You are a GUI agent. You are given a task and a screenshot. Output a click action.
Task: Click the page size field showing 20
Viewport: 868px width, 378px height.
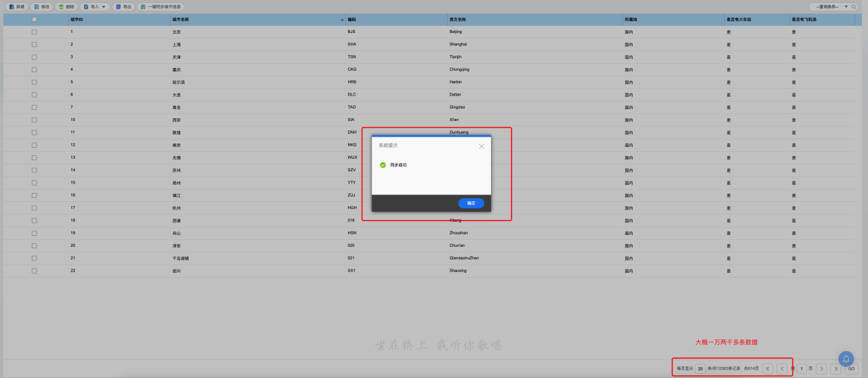pos(700,368)
